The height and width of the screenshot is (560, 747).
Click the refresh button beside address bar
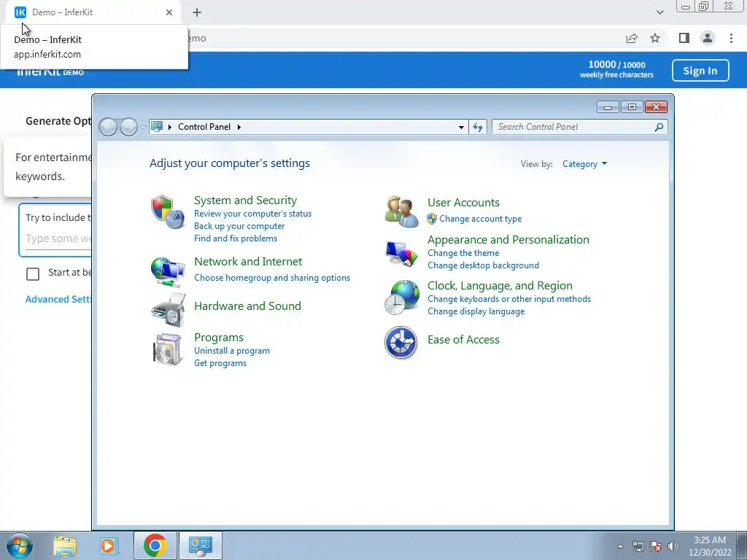tap(478, 127)
